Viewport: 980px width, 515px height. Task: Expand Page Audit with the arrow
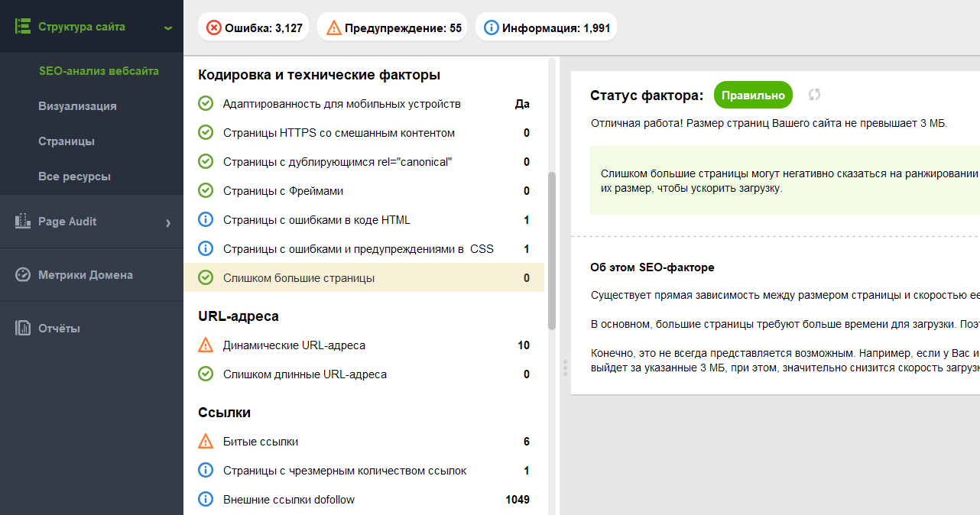[168, 222]
